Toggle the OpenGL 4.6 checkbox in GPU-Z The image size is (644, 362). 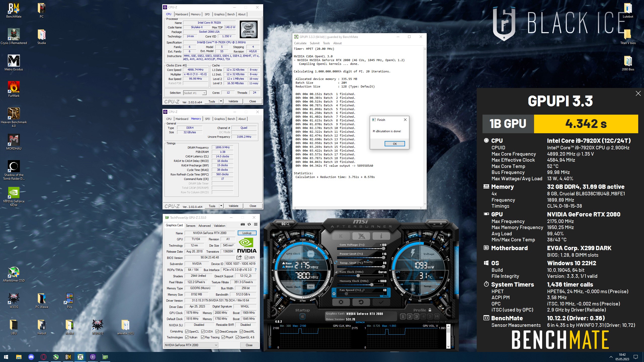click(237, 337)
